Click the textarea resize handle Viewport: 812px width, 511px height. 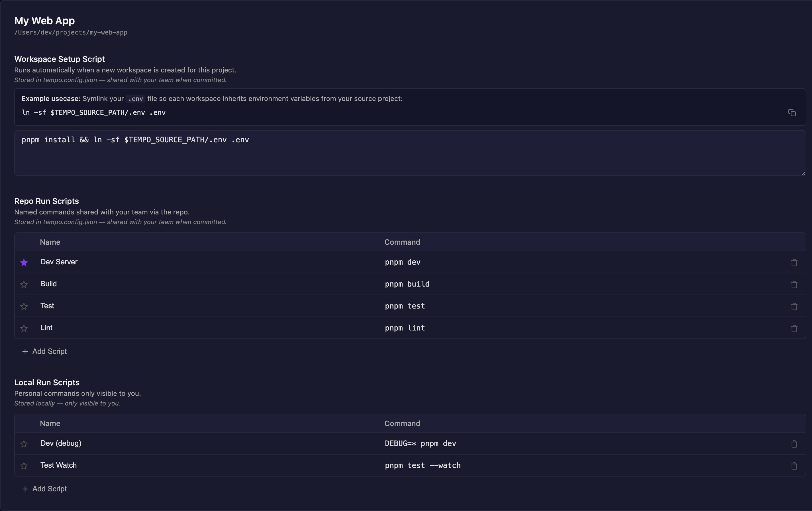803,173
